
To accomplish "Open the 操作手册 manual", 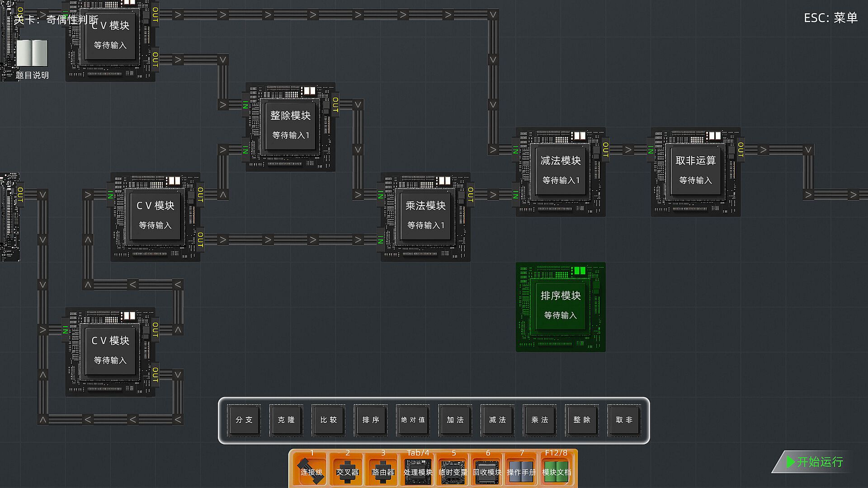I will 521,470.
